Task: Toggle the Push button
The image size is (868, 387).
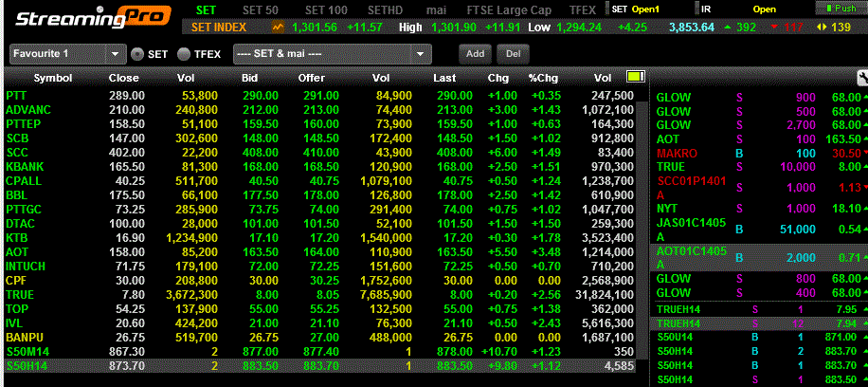Action: [841, 9]
